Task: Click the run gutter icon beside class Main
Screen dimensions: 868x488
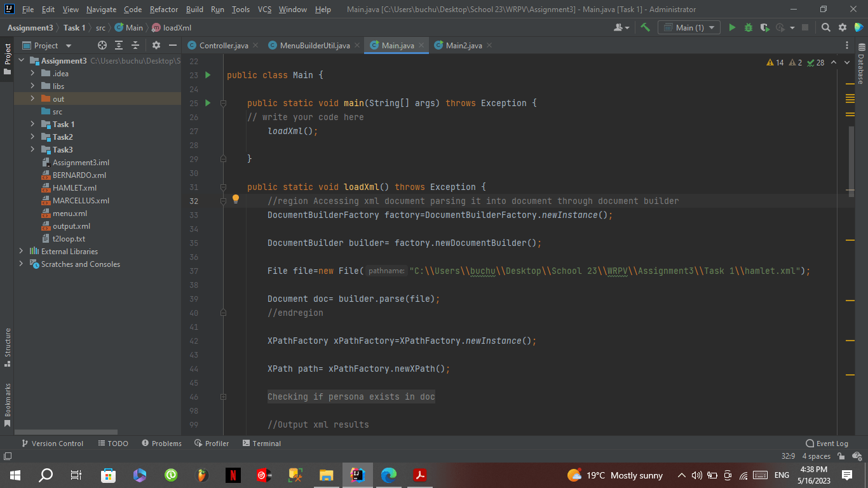Action: (208, 75)
